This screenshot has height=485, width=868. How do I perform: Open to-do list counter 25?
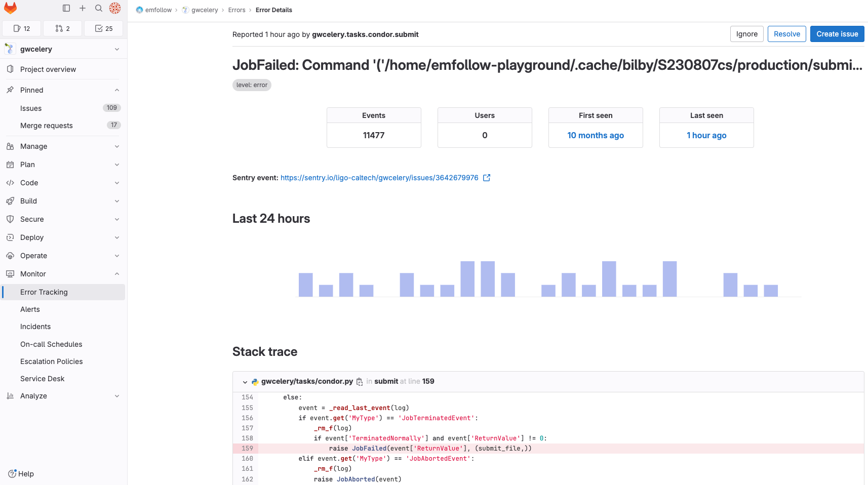pyautogui.click(x=104, y=28)
